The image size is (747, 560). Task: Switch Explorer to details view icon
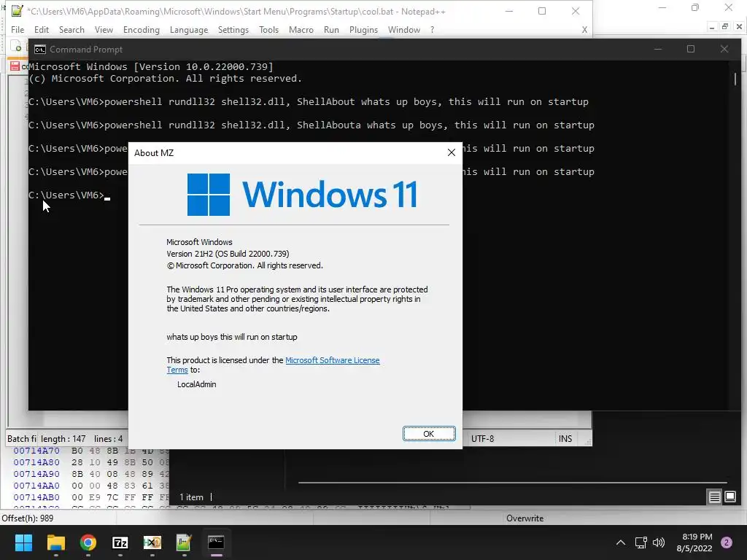(715, 497)
